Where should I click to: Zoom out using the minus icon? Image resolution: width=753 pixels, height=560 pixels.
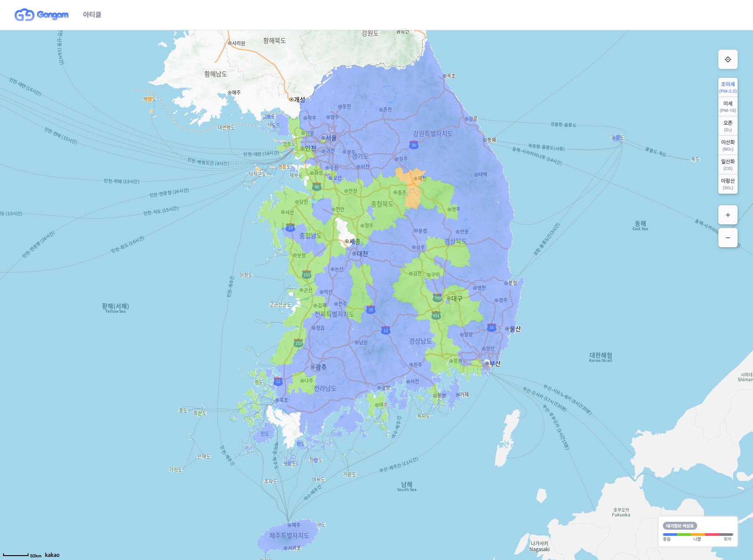tap(728, 237)
